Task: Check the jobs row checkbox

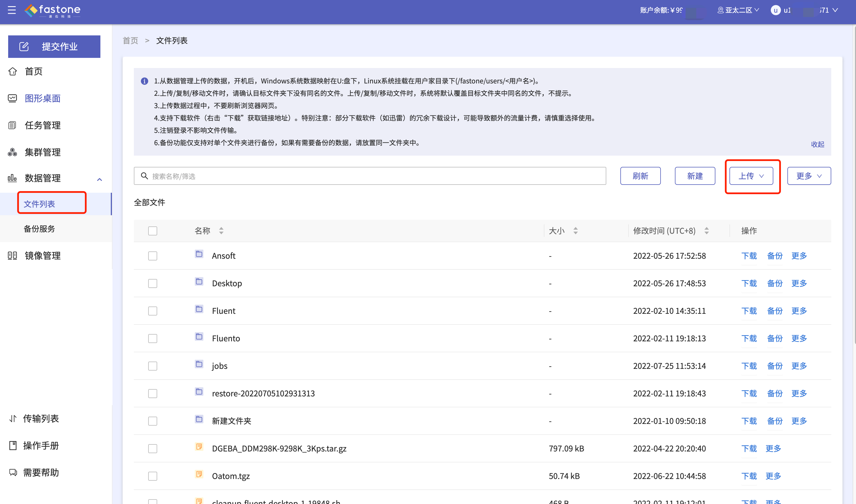Action: pyautogui.click(x=153, y=366)
